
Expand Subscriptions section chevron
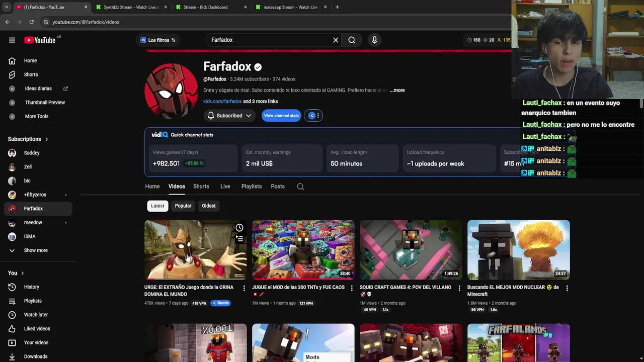[46, 139]
